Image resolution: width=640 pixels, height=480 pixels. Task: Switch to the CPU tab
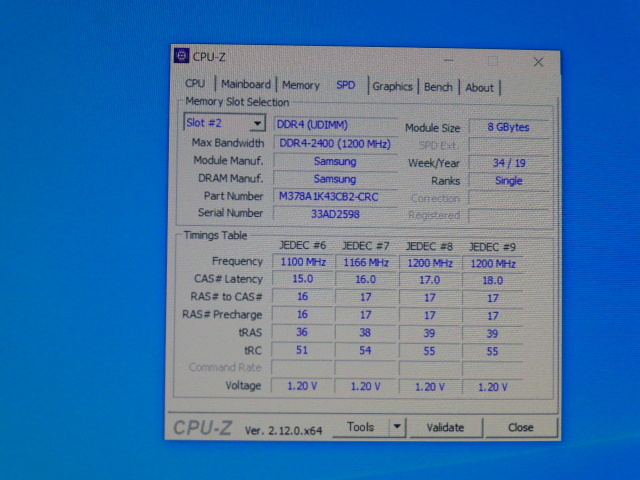[195, 84]
